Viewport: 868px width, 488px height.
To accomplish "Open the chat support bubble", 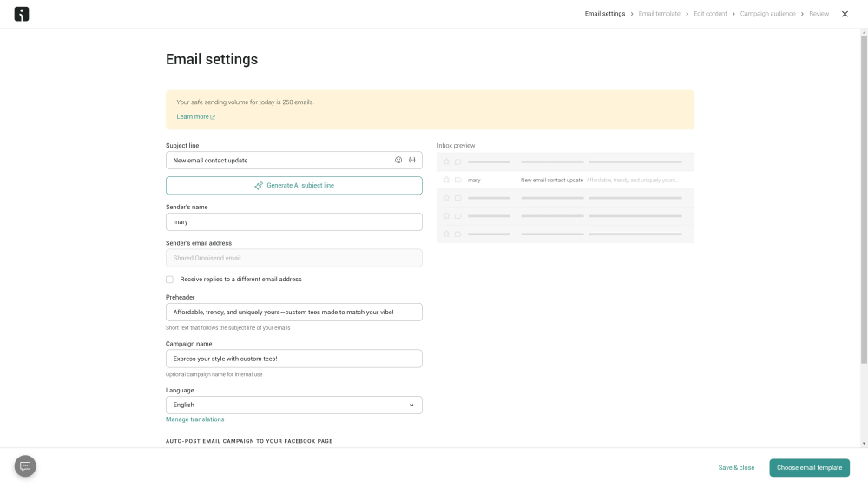I will (25, 466).
